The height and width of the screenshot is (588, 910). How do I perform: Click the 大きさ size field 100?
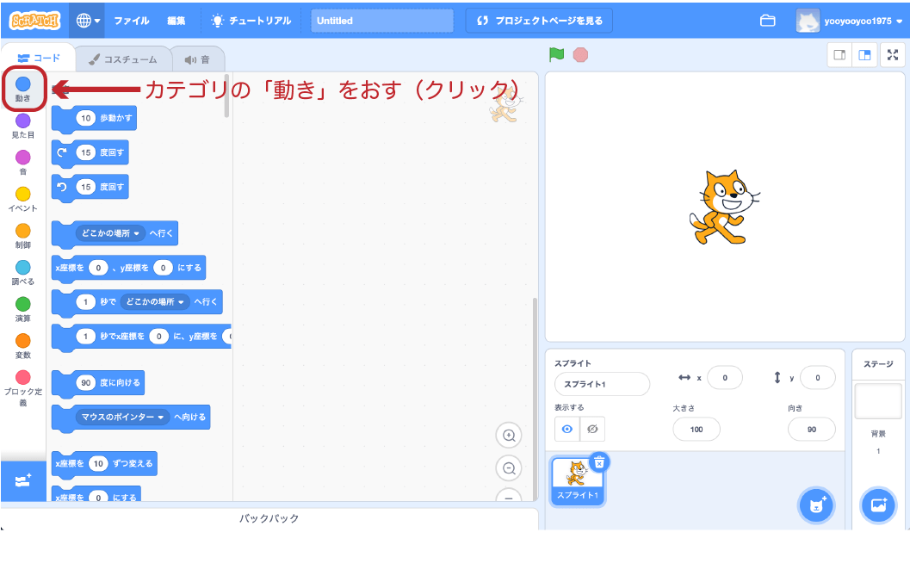coord(696,430)
